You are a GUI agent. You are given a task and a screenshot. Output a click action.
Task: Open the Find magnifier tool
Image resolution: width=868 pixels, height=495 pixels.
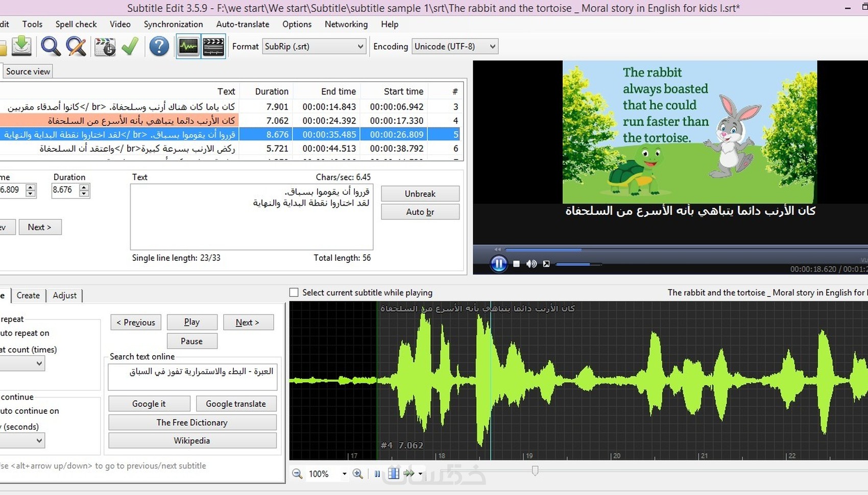click(x=51, y=46)
